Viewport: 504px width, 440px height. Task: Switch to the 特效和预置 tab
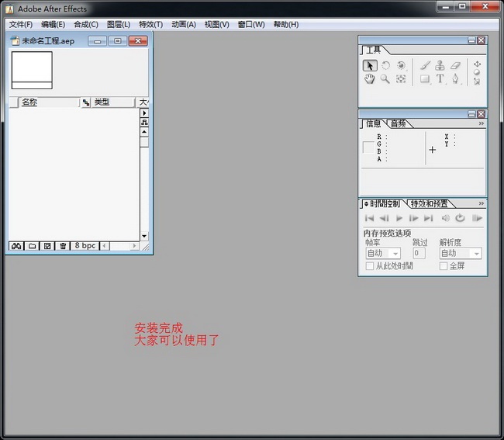click(429, 203)
